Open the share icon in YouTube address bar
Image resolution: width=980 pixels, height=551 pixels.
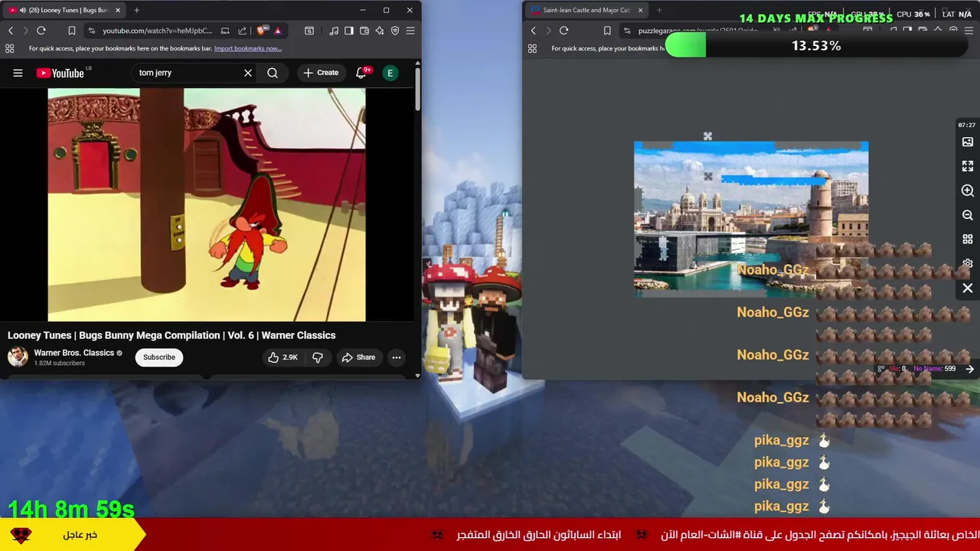[243, 31]
